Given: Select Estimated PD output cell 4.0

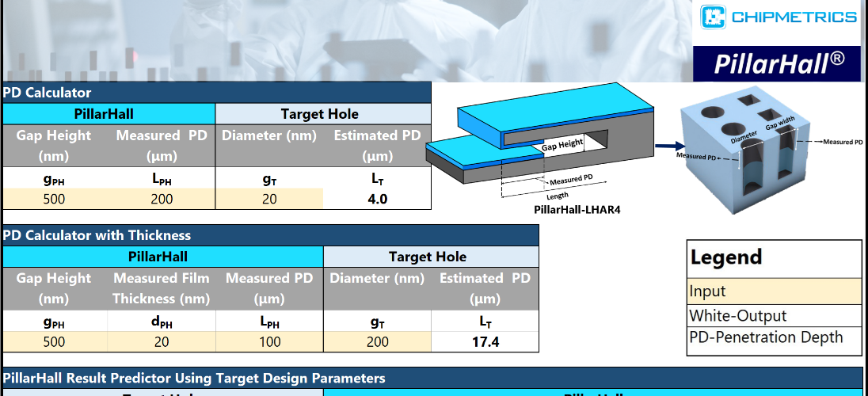Looking at the screenshot, I should 377,199.
